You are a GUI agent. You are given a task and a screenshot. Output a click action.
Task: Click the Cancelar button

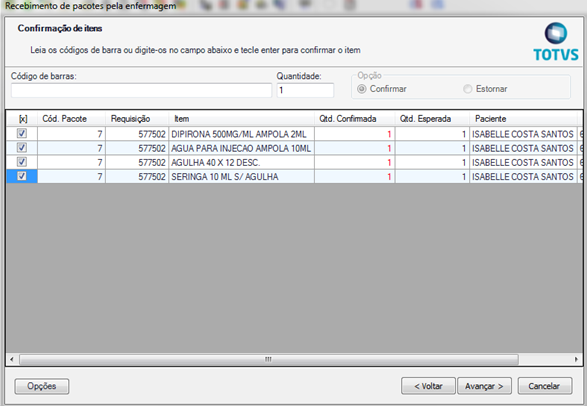point(545,386)
